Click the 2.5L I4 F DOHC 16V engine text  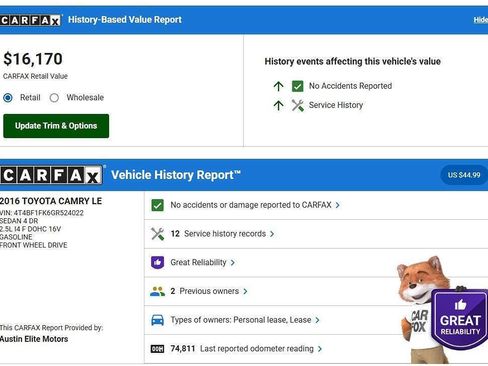coord(30,229)
